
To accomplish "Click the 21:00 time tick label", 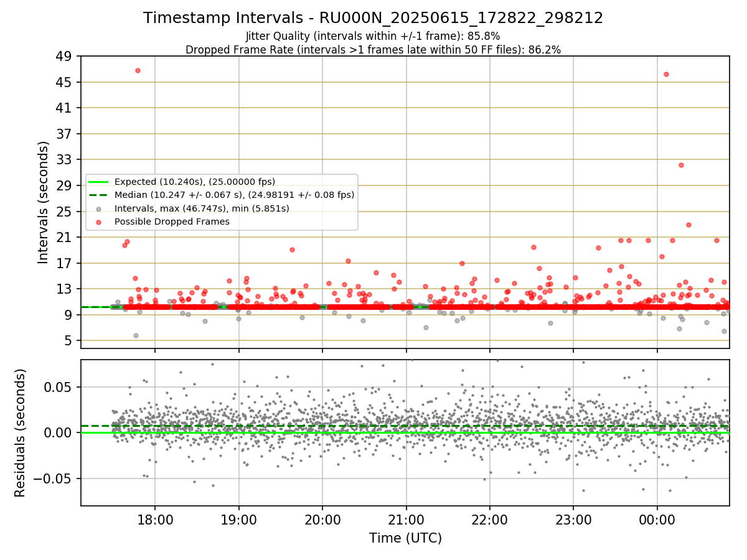I will point(406,520).
